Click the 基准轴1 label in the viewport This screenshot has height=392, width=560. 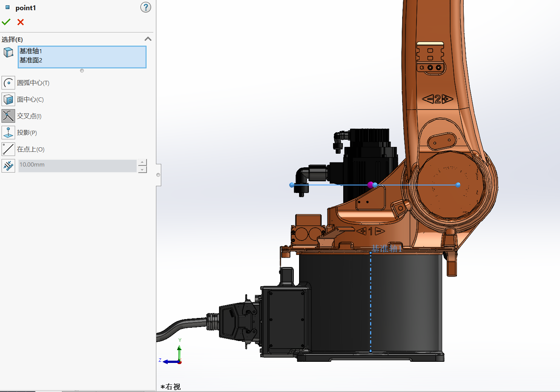387,248
